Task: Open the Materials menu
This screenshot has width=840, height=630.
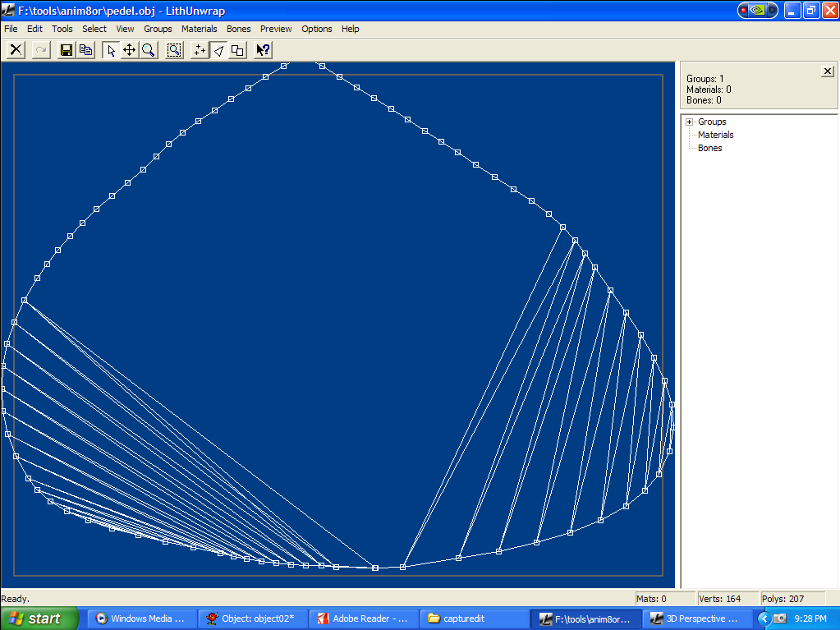Action: point(200,29)
